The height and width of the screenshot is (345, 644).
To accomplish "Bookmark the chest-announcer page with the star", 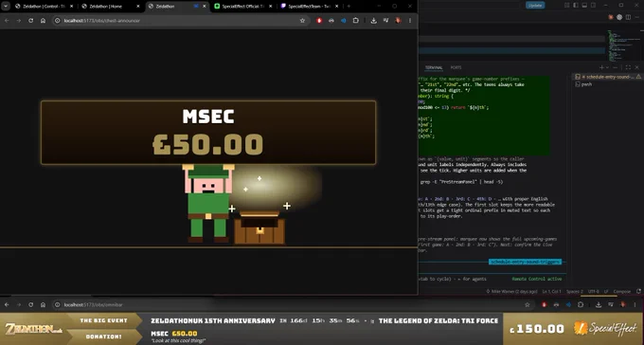I will (303, 21).
